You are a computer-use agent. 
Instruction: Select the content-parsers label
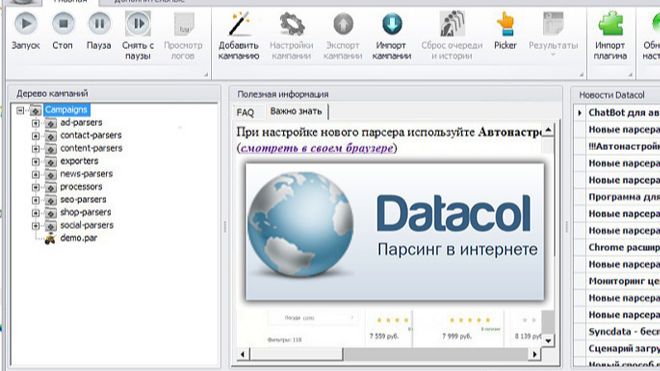coord(91,148)
